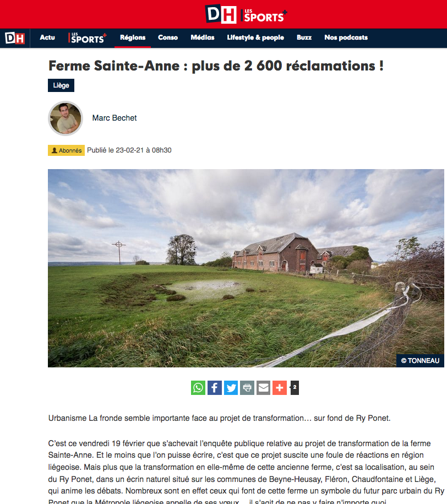Viewport: 447px width, 504px height.
Task: Share the article on Facebook
Action: click(x=214, y=388)
